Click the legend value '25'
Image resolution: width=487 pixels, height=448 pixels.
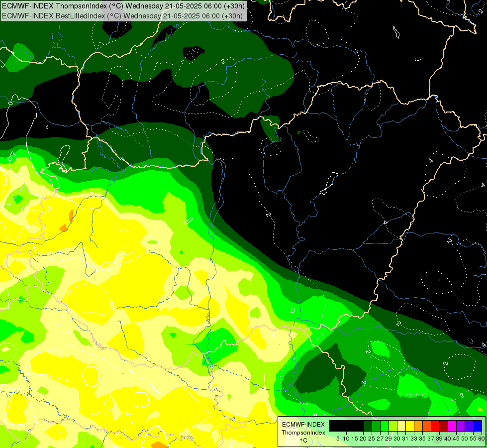[372, 439]
